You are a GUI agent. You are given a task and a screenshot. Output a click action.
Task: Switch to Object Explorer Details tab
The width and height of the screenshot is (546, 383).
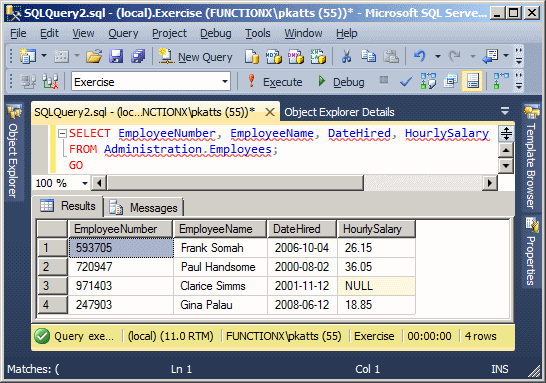(339, 112)
